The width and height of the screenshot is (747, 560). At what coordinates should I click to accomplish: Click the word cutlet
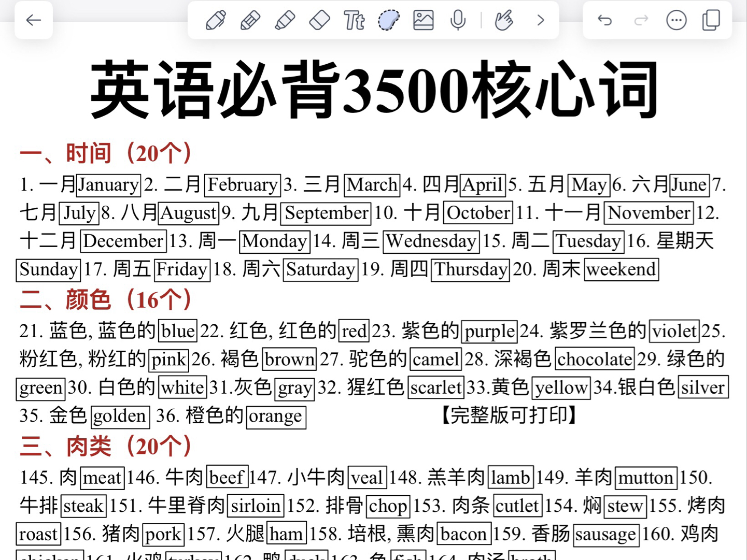[517, 506]
